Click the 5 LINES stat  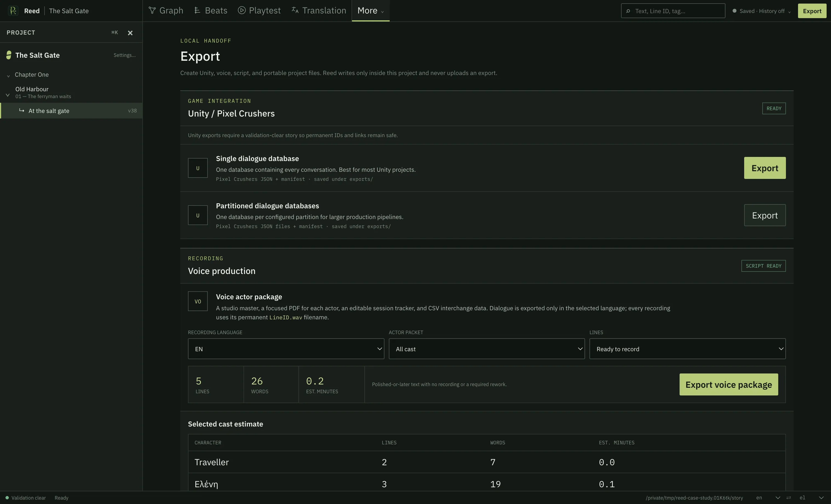click(216, 384)
